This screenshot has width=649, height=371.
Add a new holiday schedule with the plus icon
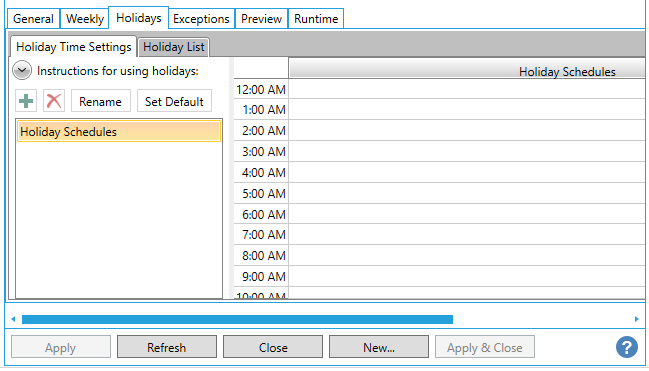pyautogui.click(x=26, y=101)
